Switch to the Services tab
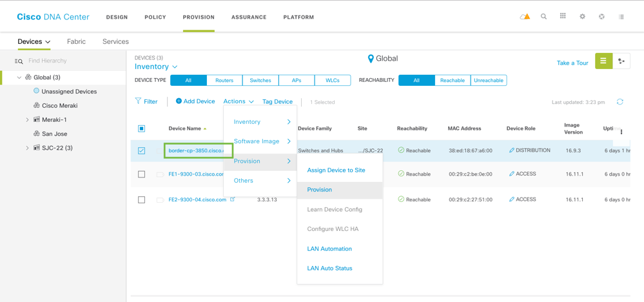 [115, 41]
